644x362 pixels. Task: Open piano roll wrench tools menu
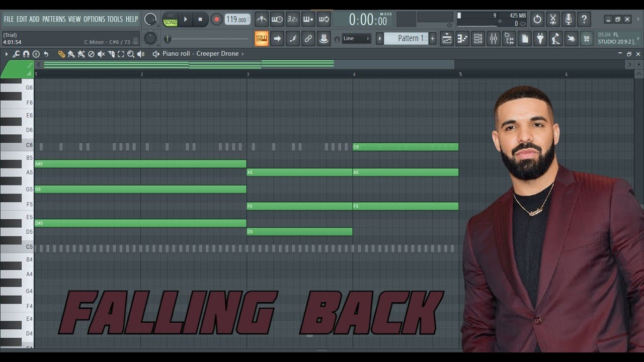[x=16, y=54]
